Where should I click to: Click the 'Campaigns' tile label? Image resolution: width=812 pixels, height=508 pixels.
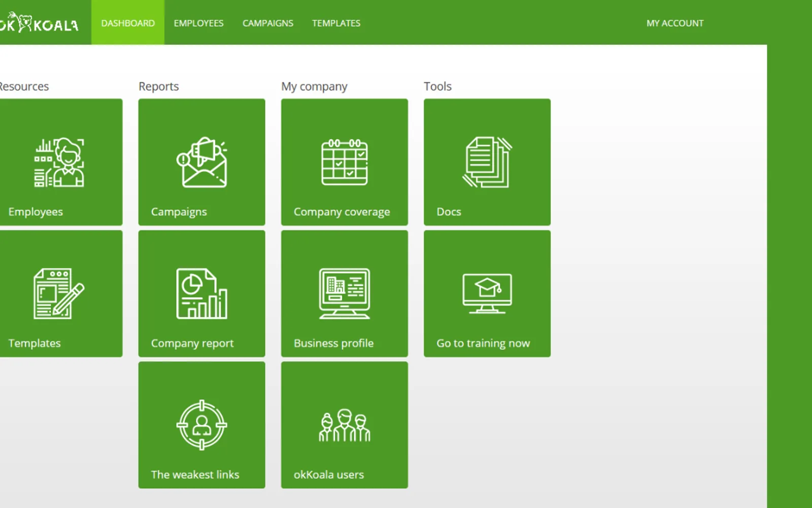pyautogui.click(x=179, y=212)
